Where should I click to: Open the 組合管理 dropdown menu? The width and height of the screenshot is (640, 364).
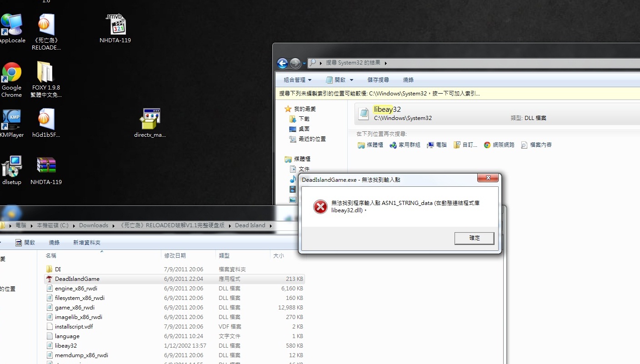pyautogui.click(x=298, y=80)
